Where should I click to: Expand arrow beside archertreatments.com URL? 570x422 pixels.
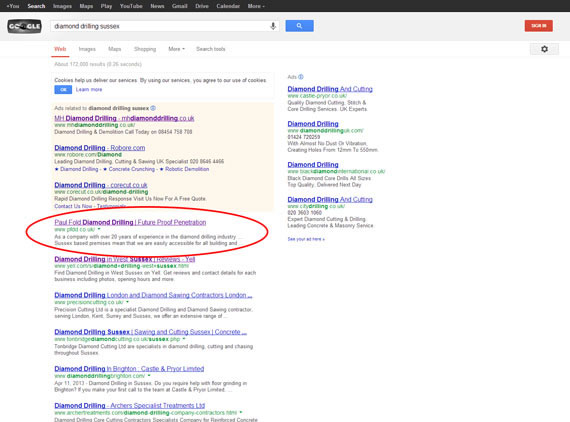pos(241,413)
